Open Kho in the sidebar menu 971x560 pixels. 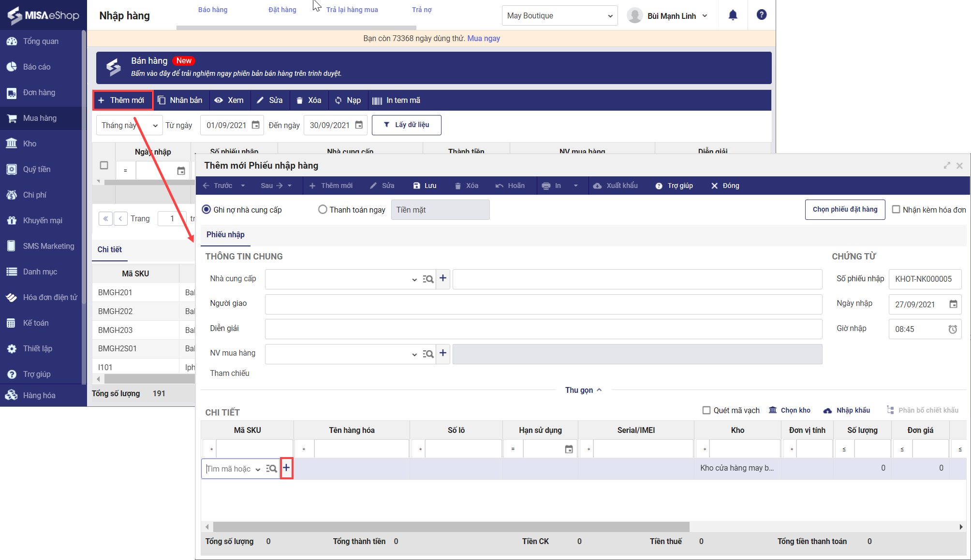coord(29,144)
